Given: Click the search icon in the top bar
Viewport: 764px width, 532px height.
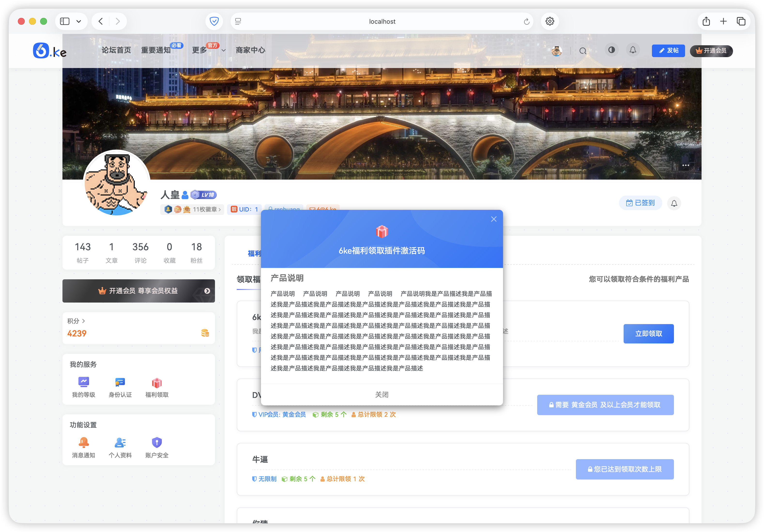Looking at the screenshot, I should (x=583, y=51).
